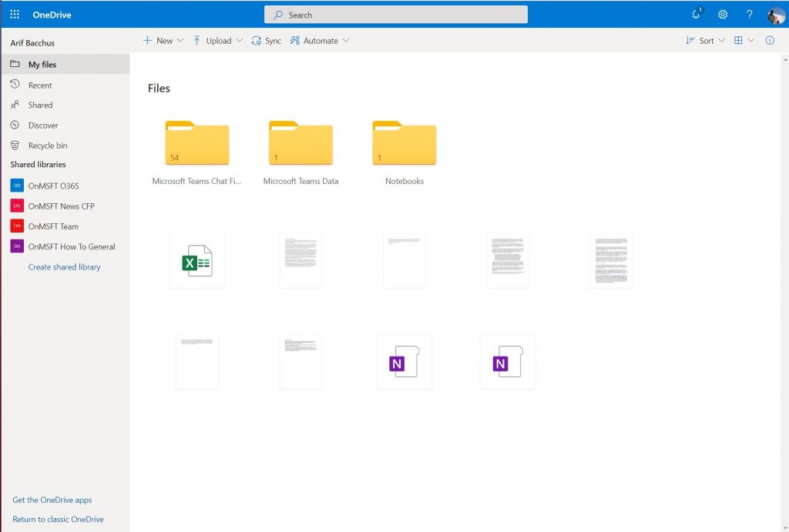Open the first document thumbnail beside Excel file

[x=300, y=260]
